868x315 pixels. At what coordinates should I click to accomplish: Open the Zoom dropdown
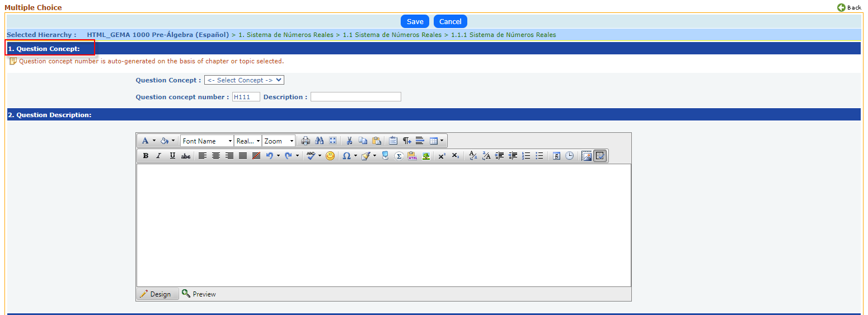click(279, 141)
